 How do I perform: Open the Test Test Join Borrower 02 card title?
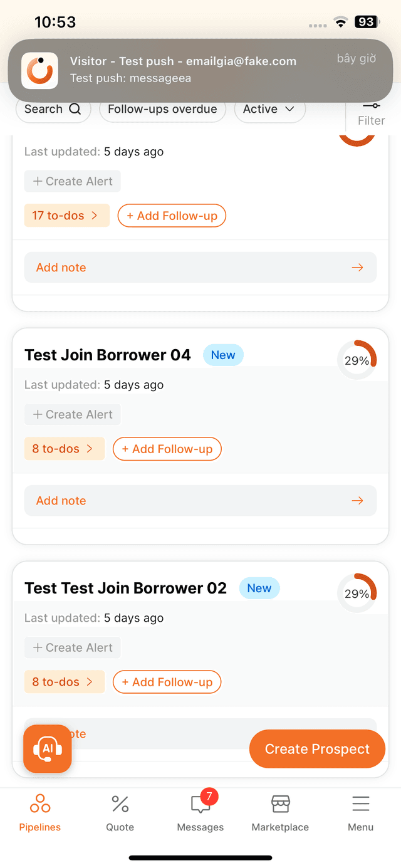(125, 588)
